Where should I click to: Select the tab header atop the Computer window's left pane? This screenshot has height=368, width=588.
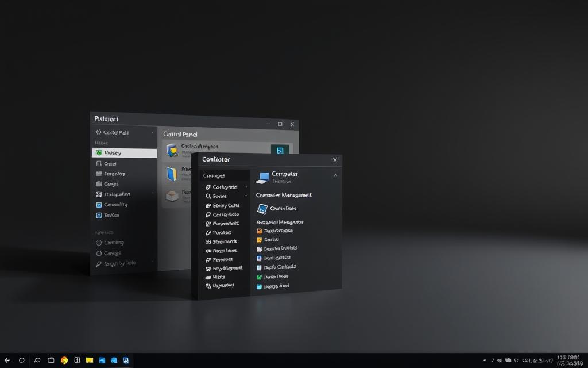225,175
